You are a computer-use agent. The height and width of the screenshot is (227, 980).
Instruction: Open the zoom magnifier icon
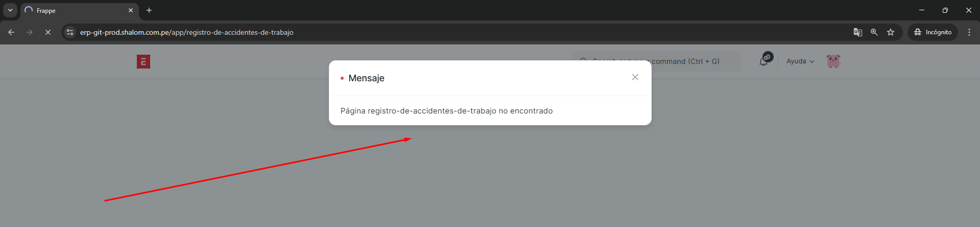tap(874, 32)
